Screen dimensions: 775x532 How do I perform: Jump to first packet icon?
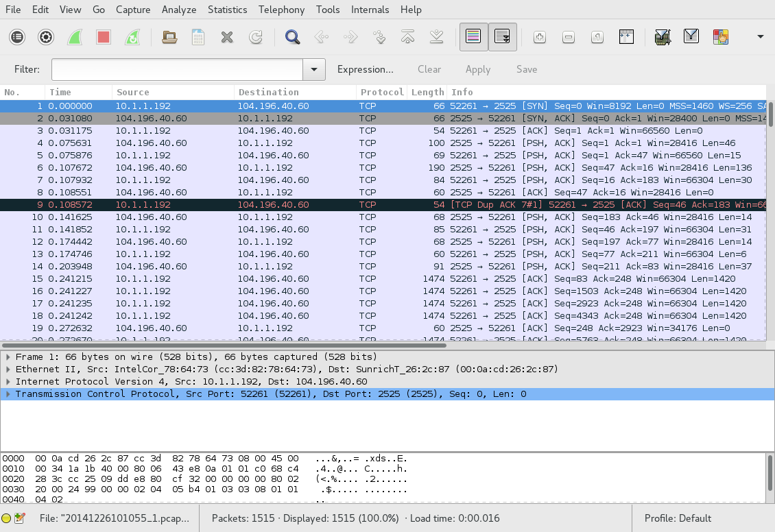[408, 37]
